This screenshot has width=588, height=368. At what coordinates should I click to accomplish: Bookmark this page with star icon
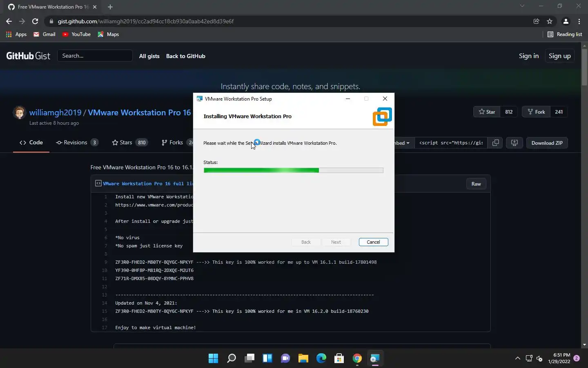(x=550, y=21)
